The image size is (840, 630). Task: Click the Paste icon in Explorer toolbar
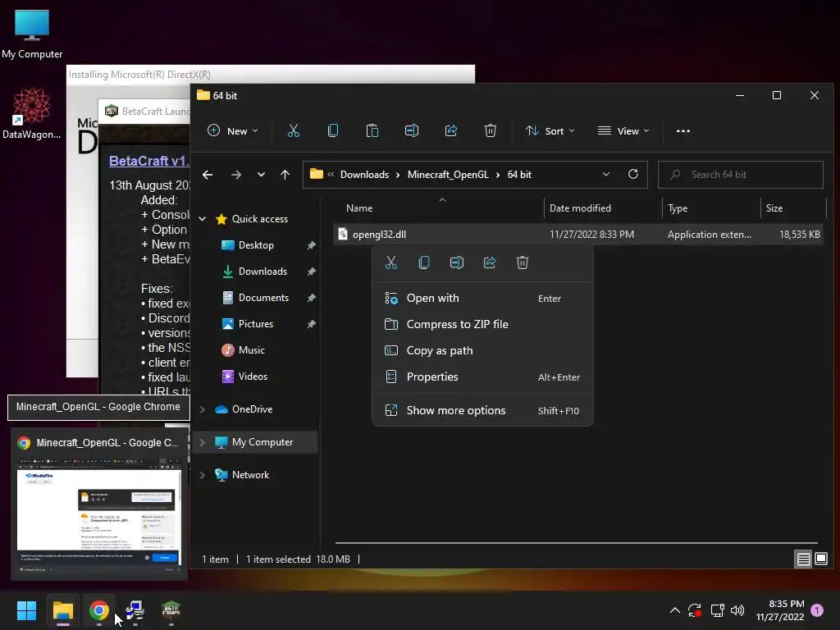point(372,130)
